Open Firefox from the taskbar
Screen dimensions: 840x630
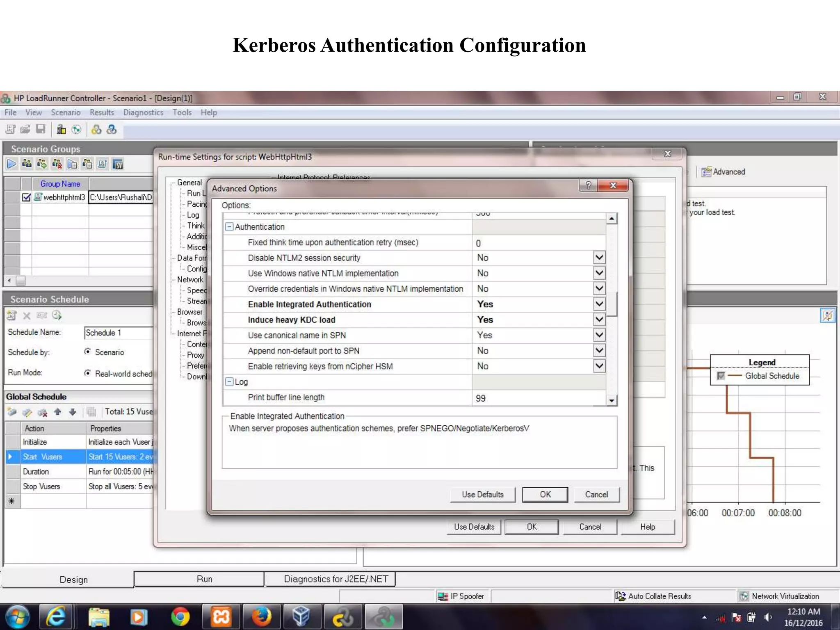[262, 617]
